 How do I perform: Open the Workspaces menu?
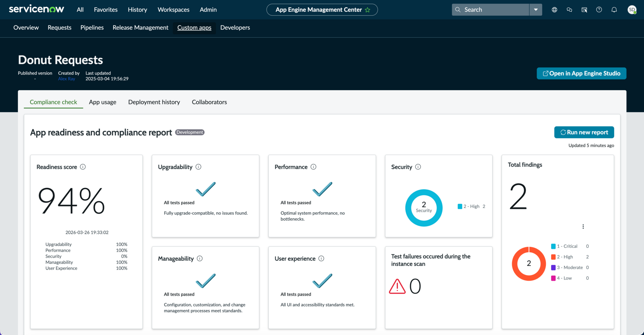pyautogui.click(x=173, y=10)
